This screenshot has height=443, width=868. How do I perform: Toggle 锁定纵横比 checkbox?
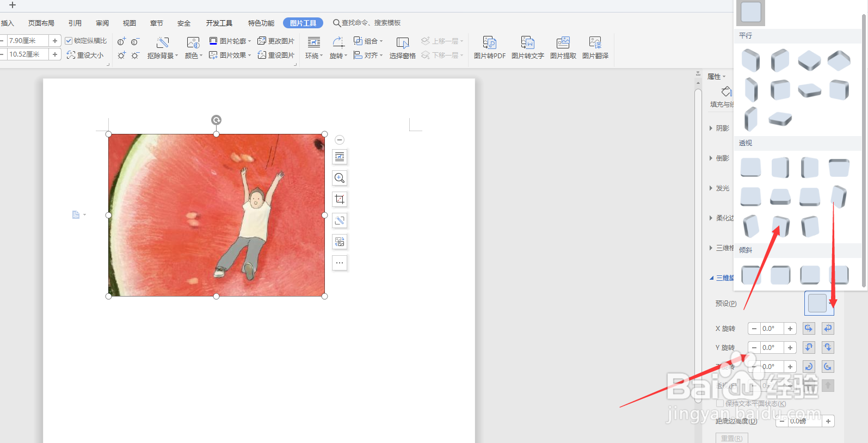point(69,41)
